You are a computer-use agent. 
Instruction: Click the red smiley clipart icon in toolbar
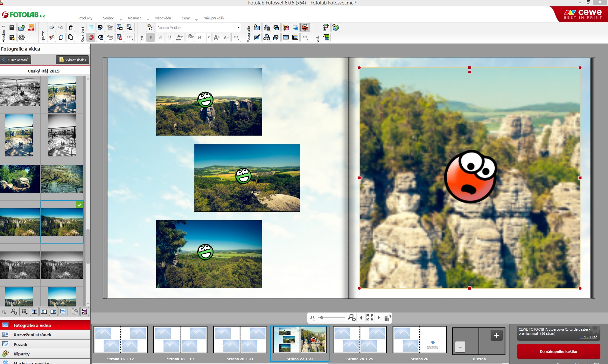[x=305, y=28]
